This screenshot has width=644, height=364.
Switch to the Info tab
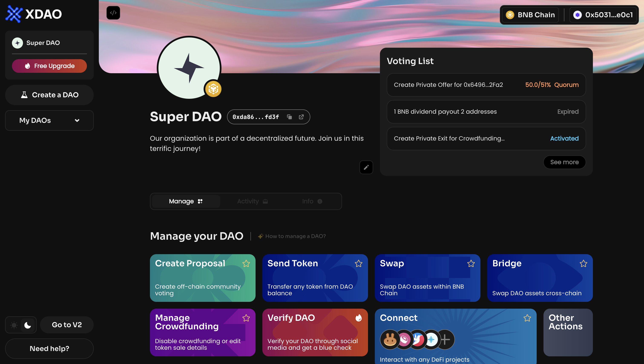click(312, 201)
